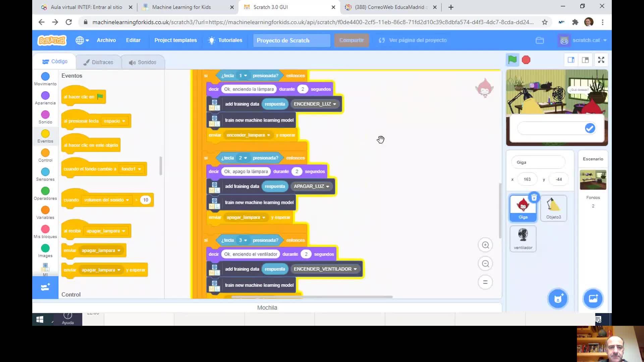Click the Project templates button

pyautogui.click(x=175, y=40)
